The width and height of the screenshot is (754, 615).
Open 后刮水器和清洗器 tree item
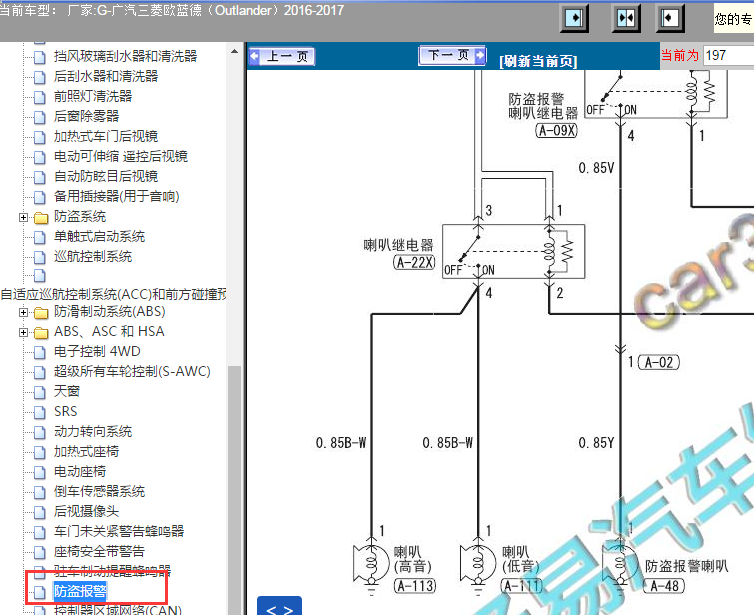pos(106,76)
